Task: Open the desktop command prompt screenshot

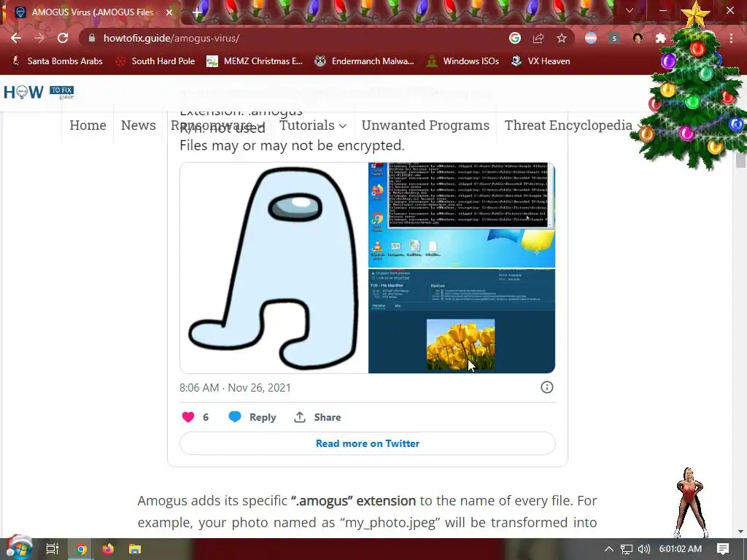Action: point(462,215)
